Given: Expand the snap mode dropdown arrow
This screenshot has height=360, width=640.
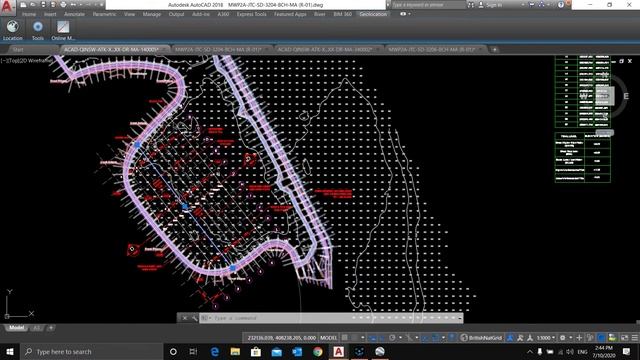Looking at the screenshot, I should coord(362,338).
